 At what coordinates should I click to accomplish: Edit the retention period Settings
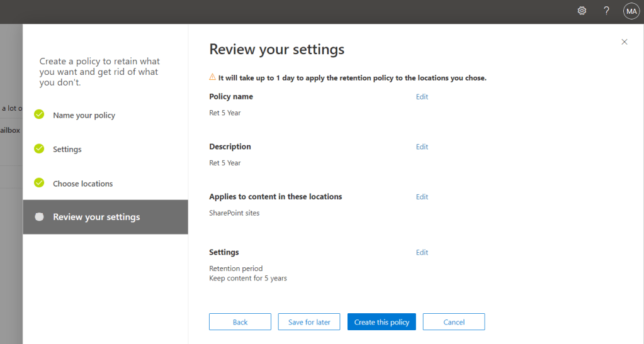tap(422, 252)
